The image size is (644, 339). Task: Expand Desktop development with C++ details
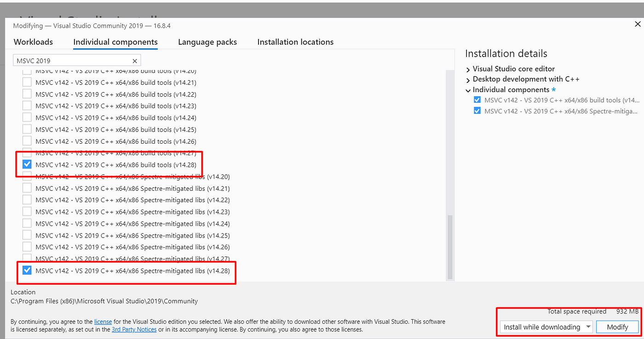pos(468,80)
